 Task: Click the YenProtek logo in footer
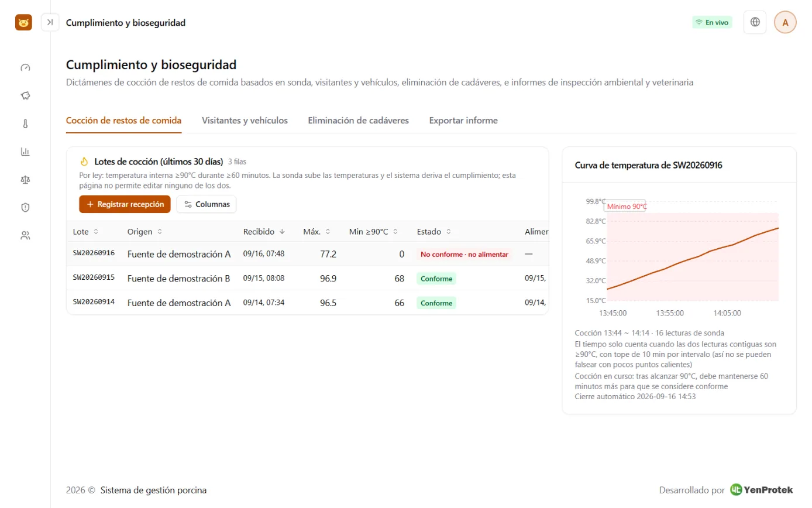[762, 490]
